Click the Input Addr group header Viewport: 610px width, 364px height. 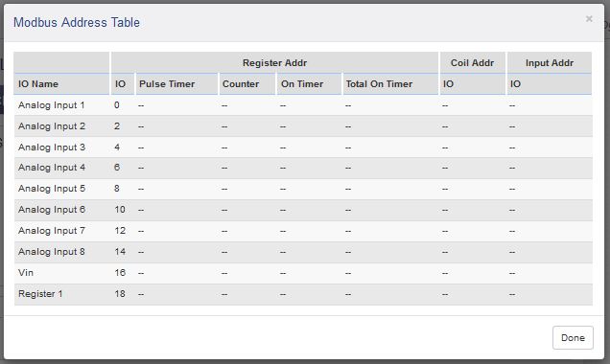coord(550,62)
